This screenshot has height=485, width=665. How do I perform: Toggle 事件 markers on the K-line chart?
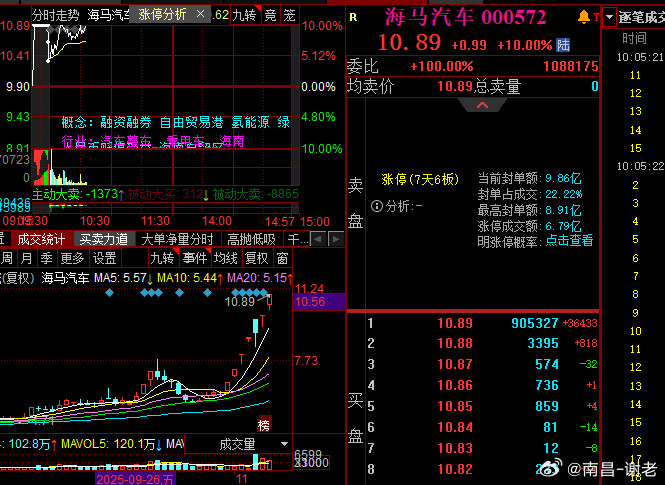point(196,258)
